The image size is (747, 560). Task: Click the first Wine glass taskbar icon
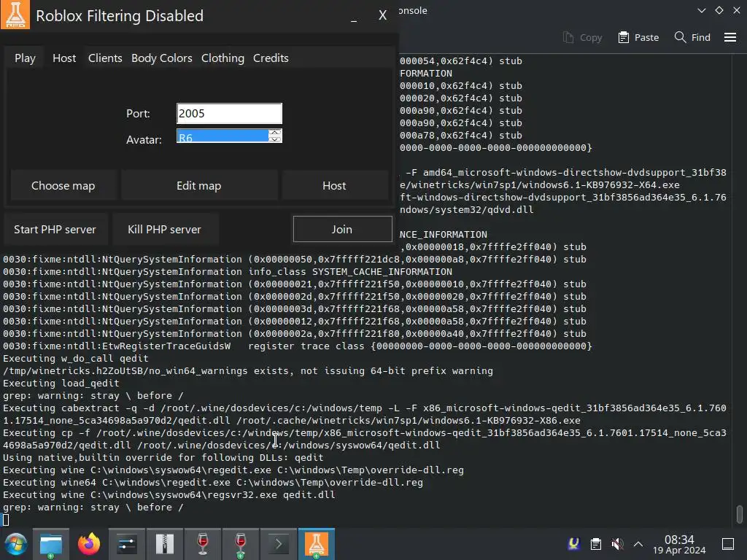point(203,544)
